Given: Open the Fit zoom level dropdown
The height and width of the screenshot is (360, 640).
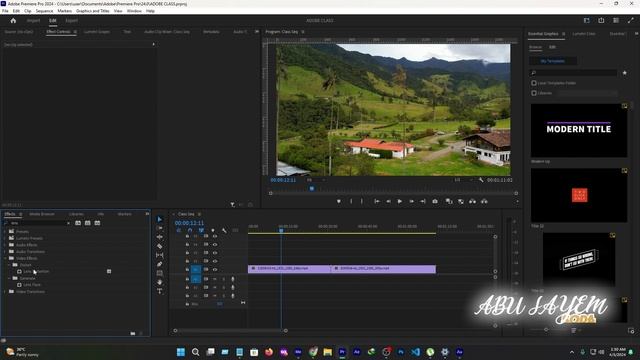Looking at the screenshot, I should 316,180.
